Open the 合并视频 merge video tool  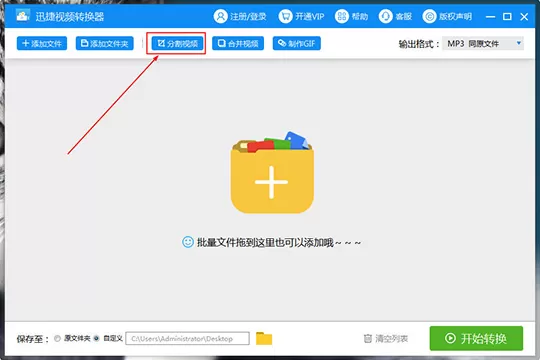(238, 43)
